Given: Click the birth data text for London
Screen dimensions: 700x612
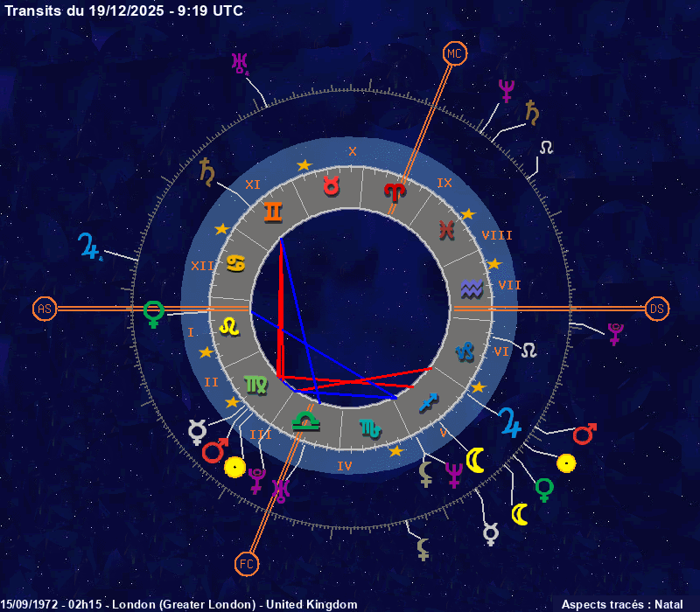Looking at the screenshot, I should pos(179,604).
